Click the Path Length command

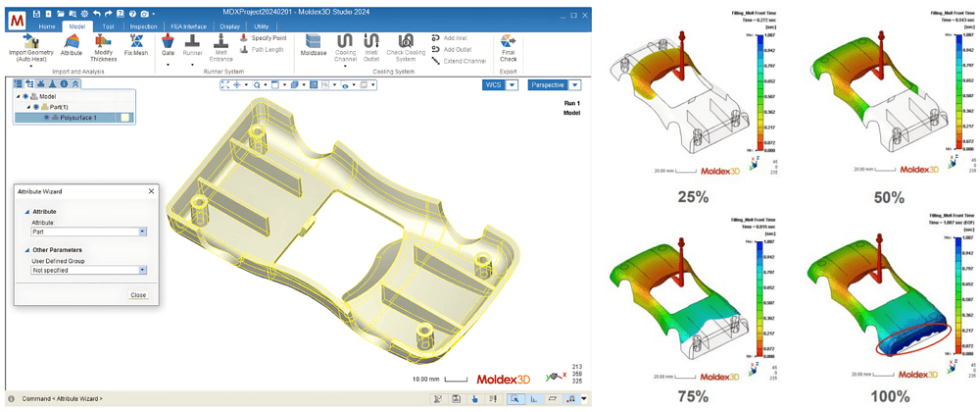point(262,49)
